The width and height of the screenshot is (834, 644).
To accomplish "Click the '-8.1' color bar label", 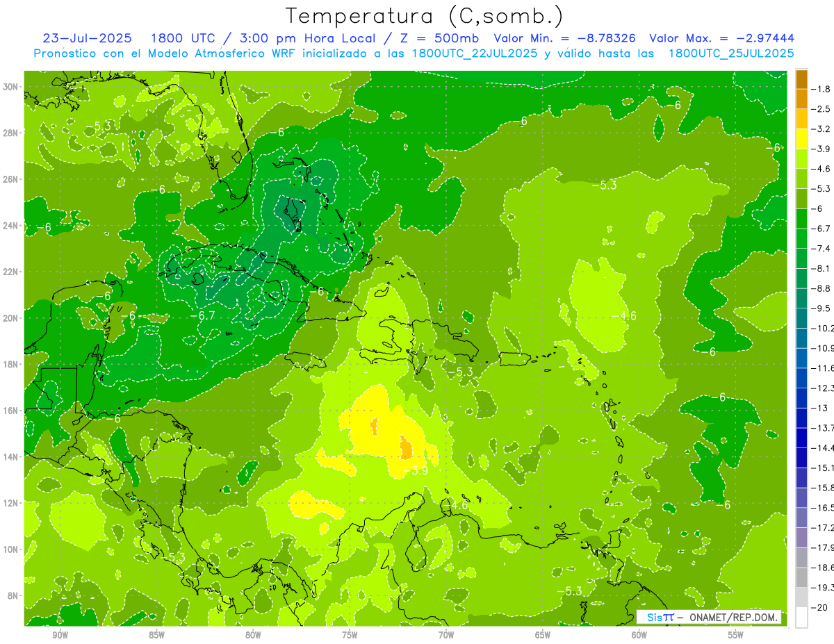I will [x=822, y=268].
